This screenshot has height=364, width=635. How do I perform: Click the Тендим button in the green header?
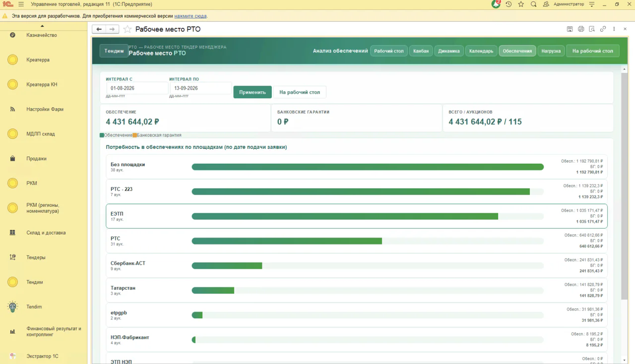[x=114, y=51]
